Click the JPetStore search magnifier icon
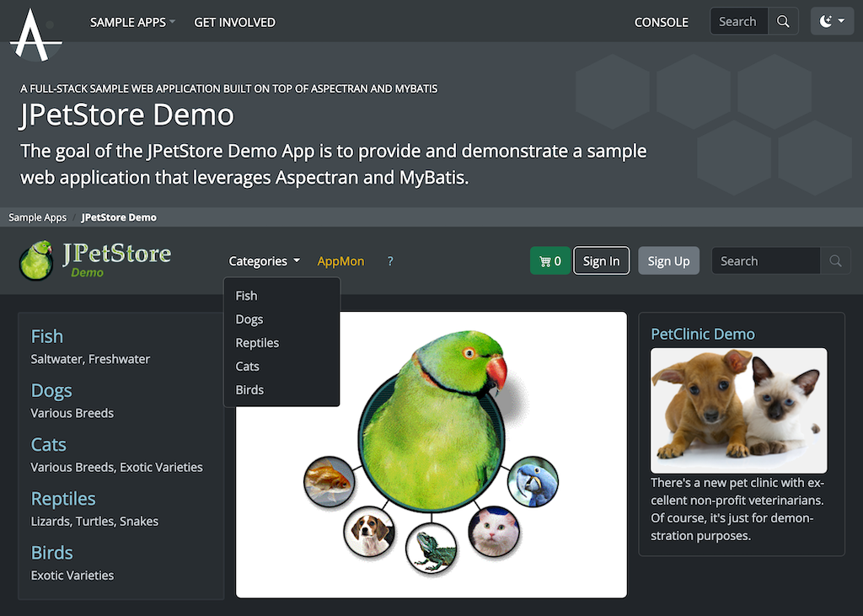 (x=835, y=261)
